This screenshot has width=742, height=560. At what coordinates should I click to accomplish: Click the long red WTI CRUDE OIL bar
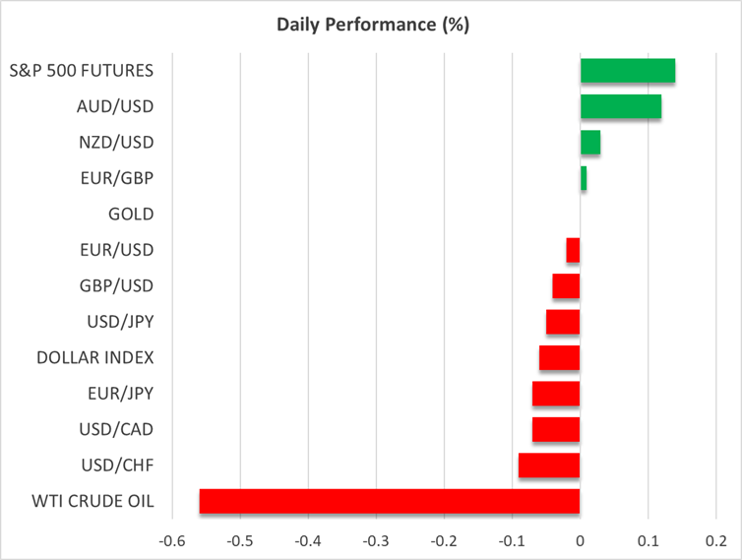[x=390, y=501]
